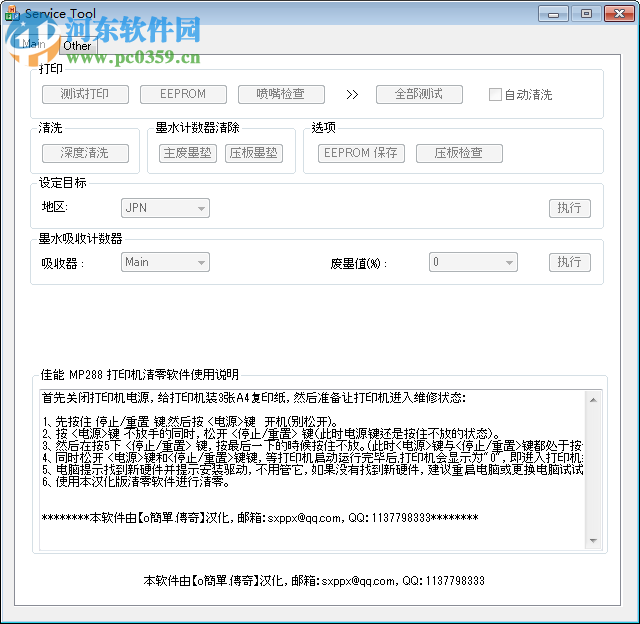
Task: Click instruction step 6 使用本汉化版清零软件
Action: tap(136, 482)
